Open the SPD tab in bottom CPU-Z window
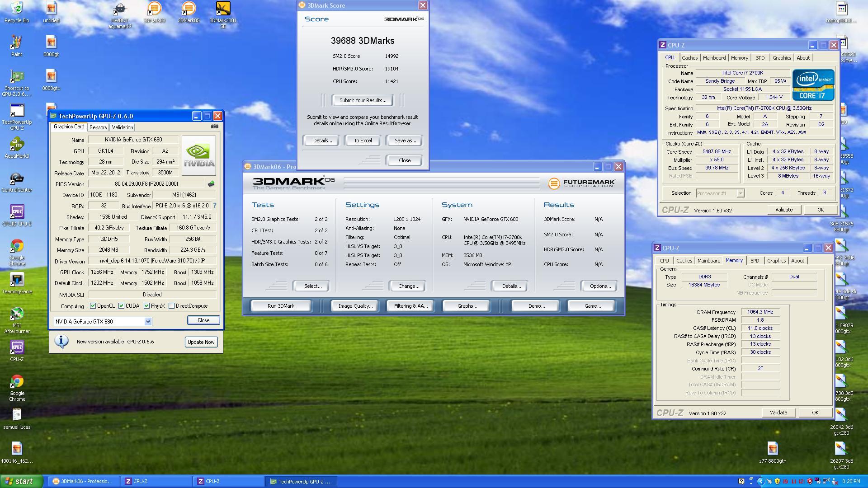 point(755,261)
